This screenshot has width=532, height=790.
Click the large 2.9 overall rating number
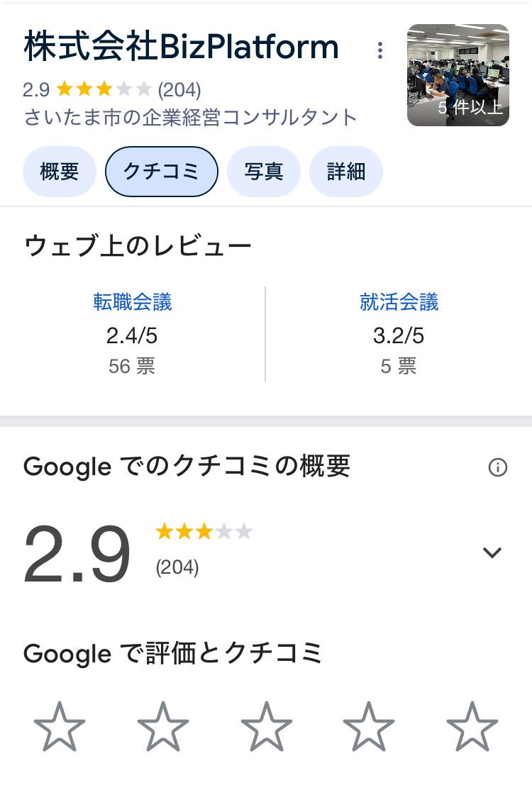click(77, 553)
